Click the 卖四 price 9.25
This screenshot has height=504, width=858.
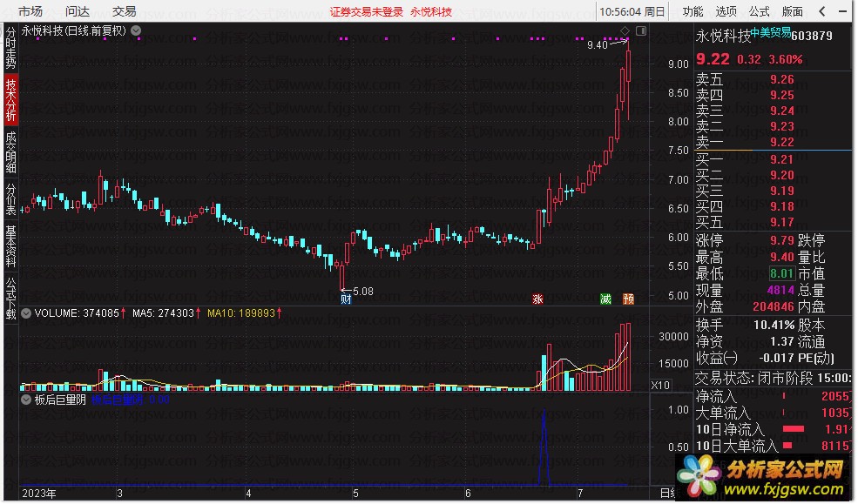coord(782,95)
